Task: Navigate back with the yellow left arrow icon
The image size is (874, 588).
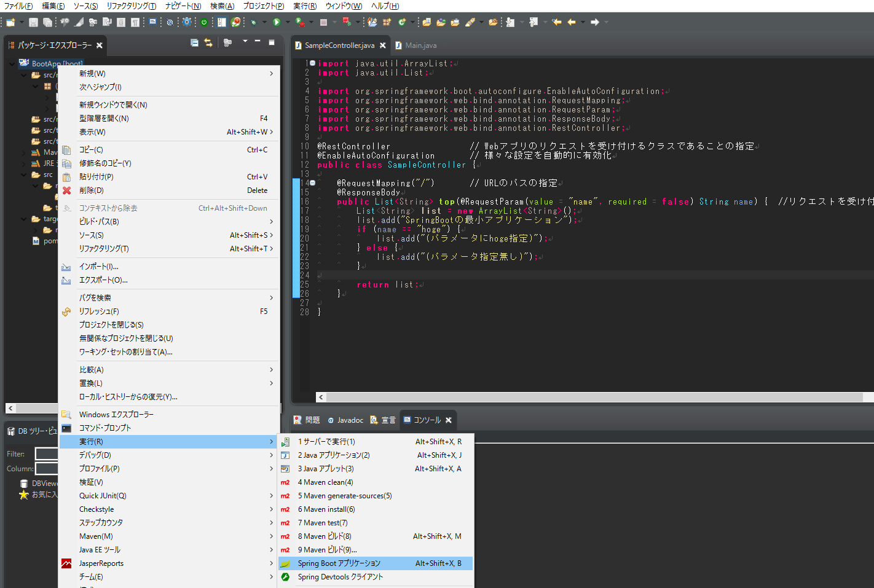Action: [572, 22]
